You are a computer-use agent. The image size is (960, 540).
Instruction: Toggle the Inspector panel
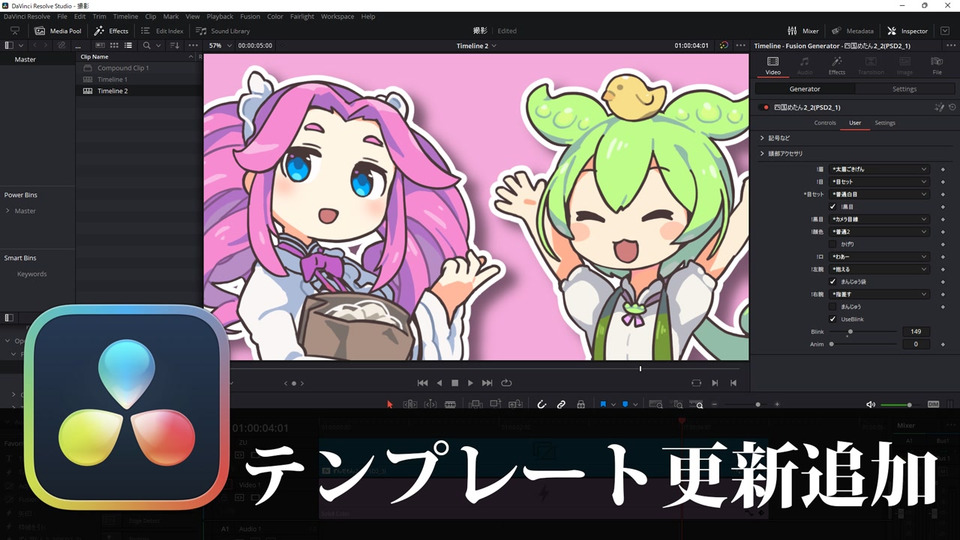[907, 31]
